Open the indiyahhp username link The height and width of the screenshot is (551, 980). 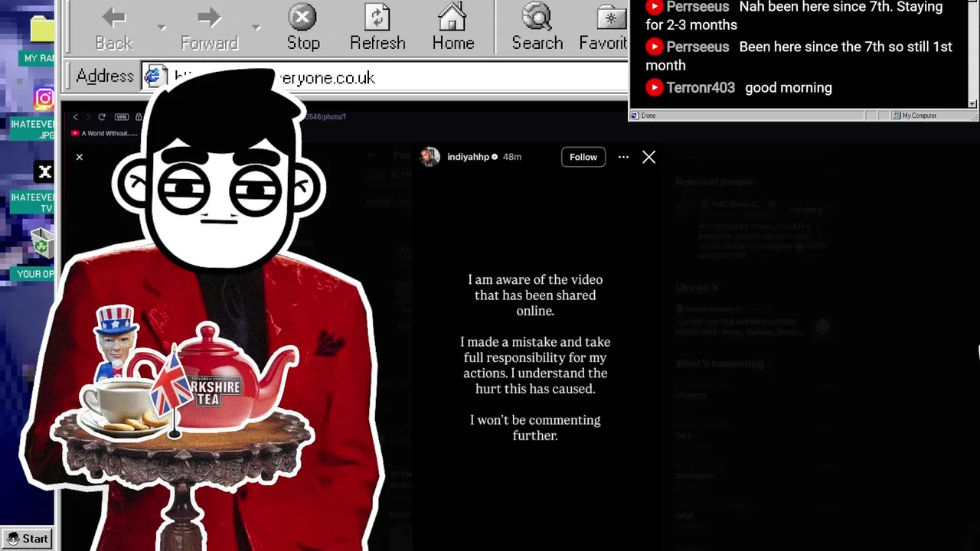click(x=468, y=157)
